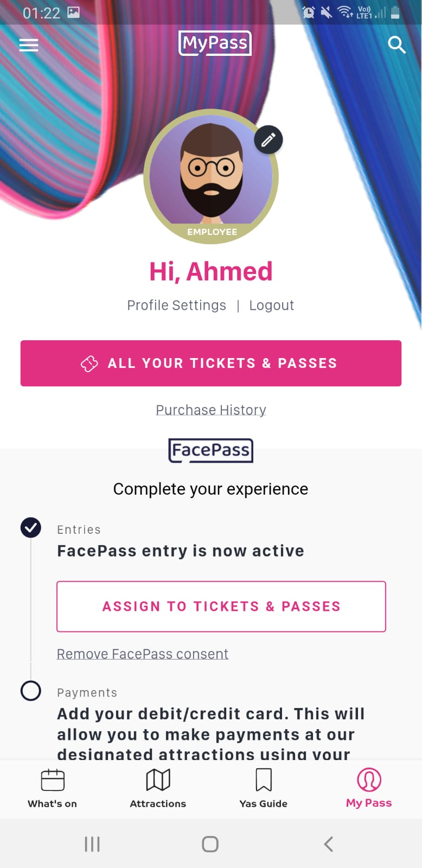Open the hamburger menu

(29, 45)
